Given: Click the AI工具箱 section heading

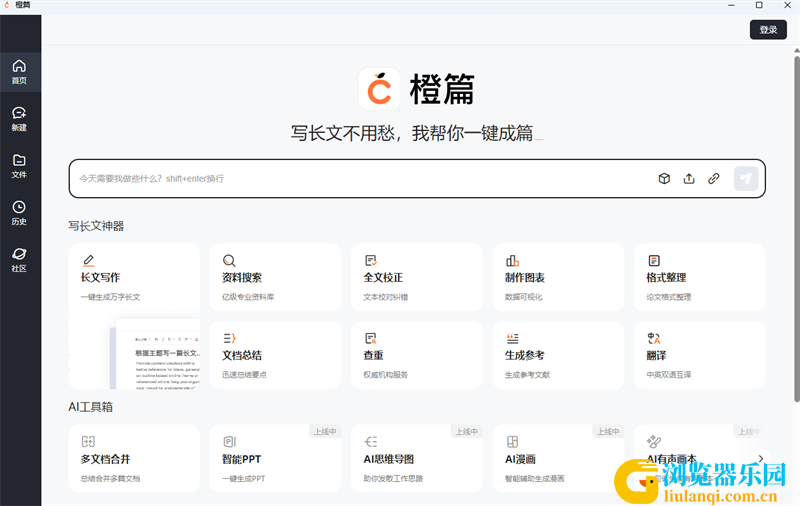Looking at the screenshot, I should pos(91,407).
